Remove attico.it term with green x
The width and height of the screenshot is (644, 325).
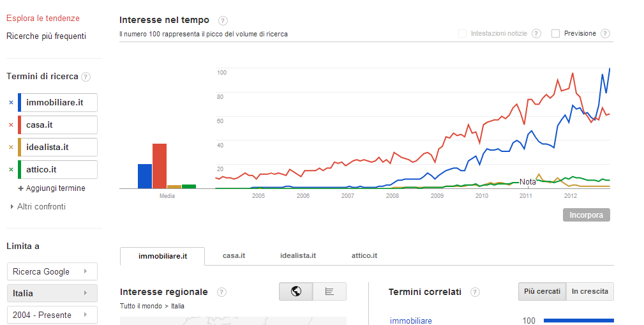11,169
